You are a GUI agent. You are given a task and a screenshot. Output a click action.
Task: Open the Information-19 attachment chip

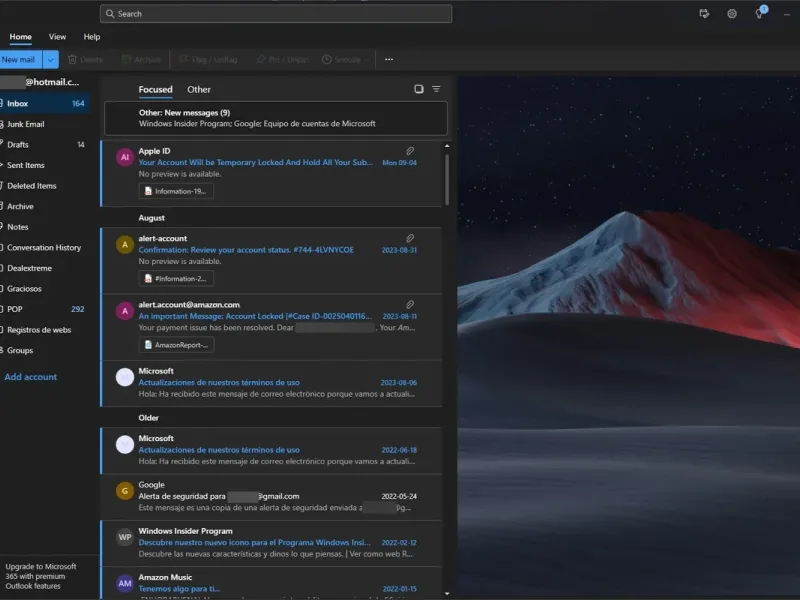coord(176,191)
